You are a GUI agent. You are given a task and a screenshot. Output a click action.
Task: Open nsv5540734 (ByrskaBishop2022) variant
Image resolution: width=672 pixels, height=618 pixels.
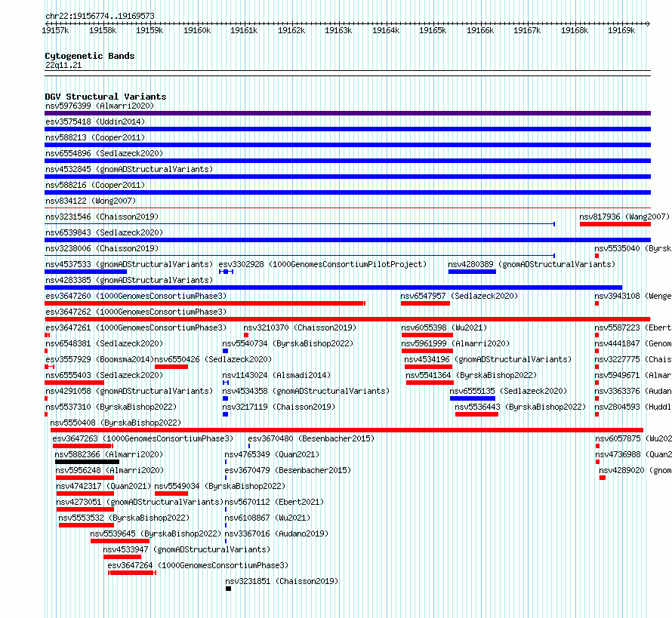click(x=288, y=343)
